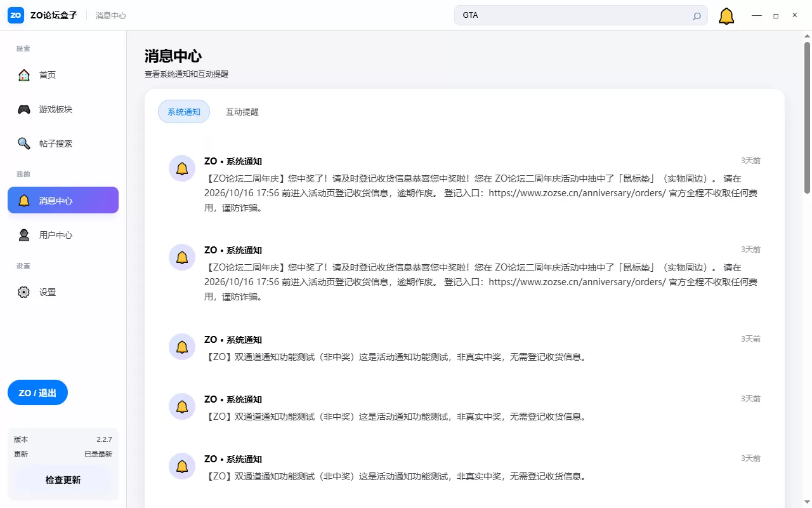The width and height of the screenshot is (812, 508).
Task: Go to 帖子搜索 in the sidebar
Action: click(63, 144)
